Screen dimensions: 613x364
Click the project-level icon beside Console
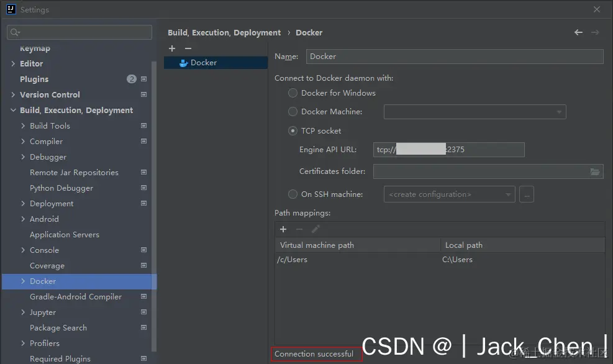[144, 250]
